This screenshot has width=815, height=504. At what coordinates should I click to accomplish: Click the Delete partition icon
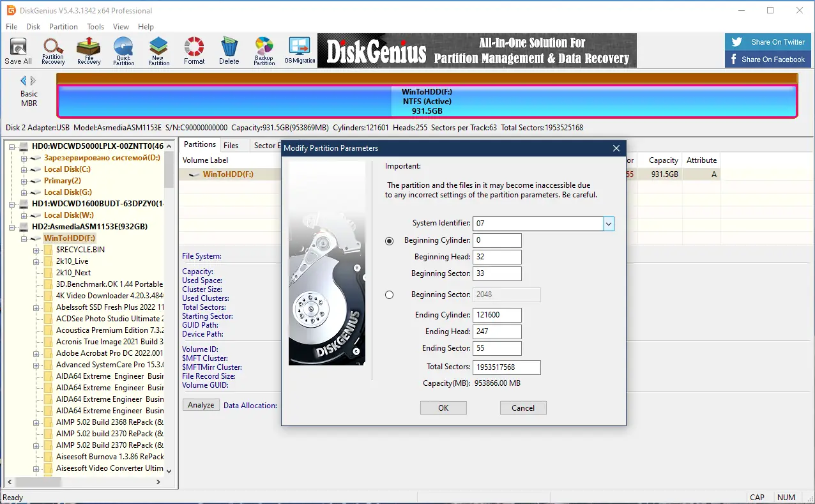(x=229, y=51)
